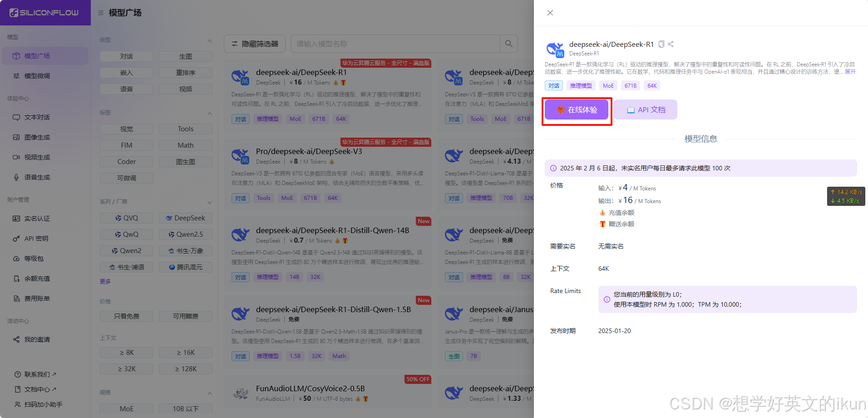Image resolution: width=868 pixels, height=418 pixels.
Task: Toggle the 图生图 tag filter
Action: pos(186,162)
